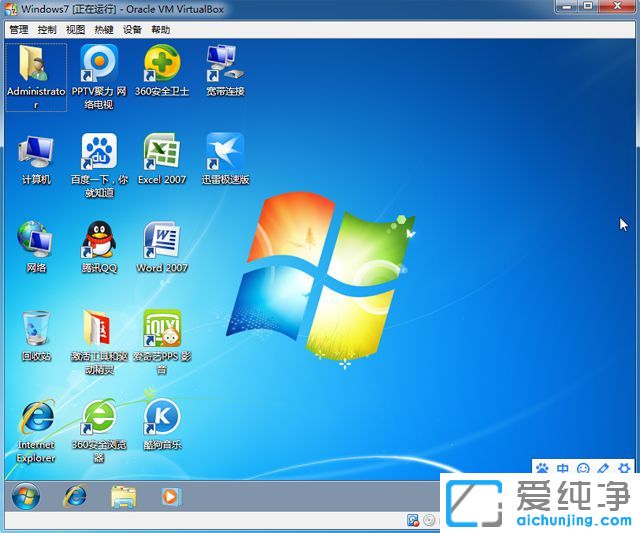Open the input method emoticon smiley icon
The image size is (640, 533).
(583, 468)
